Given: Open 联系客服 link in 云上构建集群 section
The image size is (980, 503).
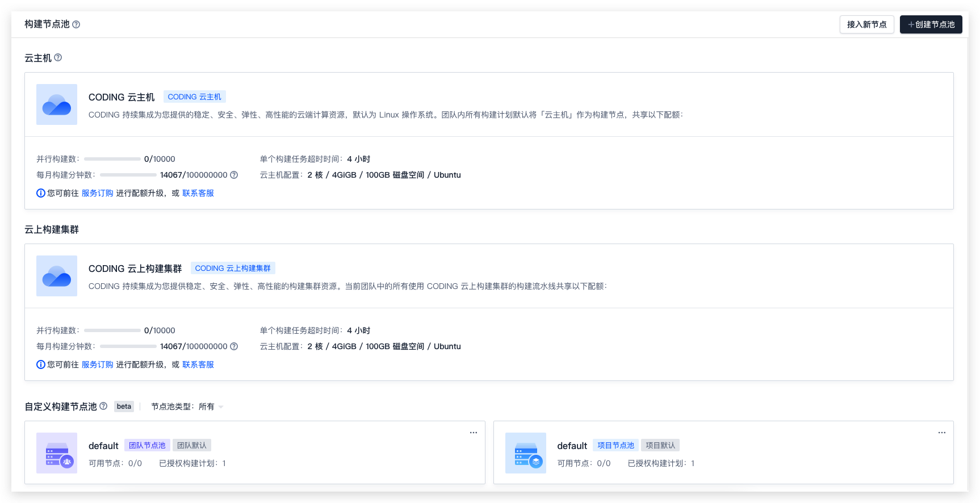Looking at the screenshot, I should click(x=198, y=364).
